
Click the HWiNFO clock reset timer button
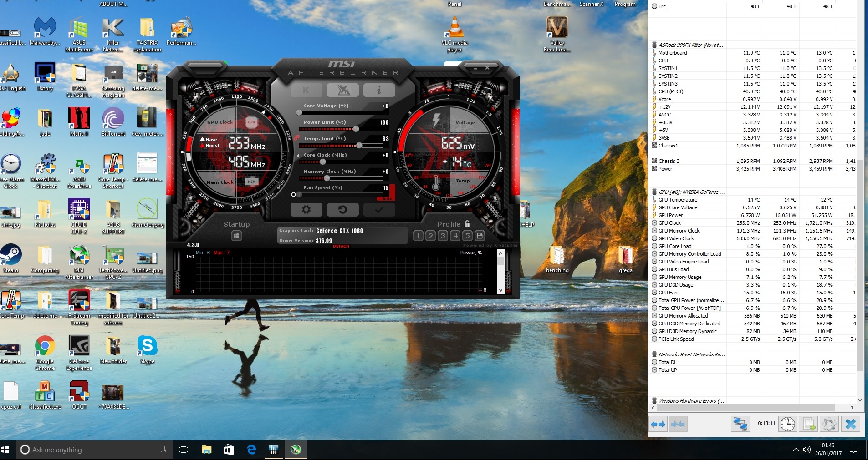pyautogui.click(x=788, y=424)
